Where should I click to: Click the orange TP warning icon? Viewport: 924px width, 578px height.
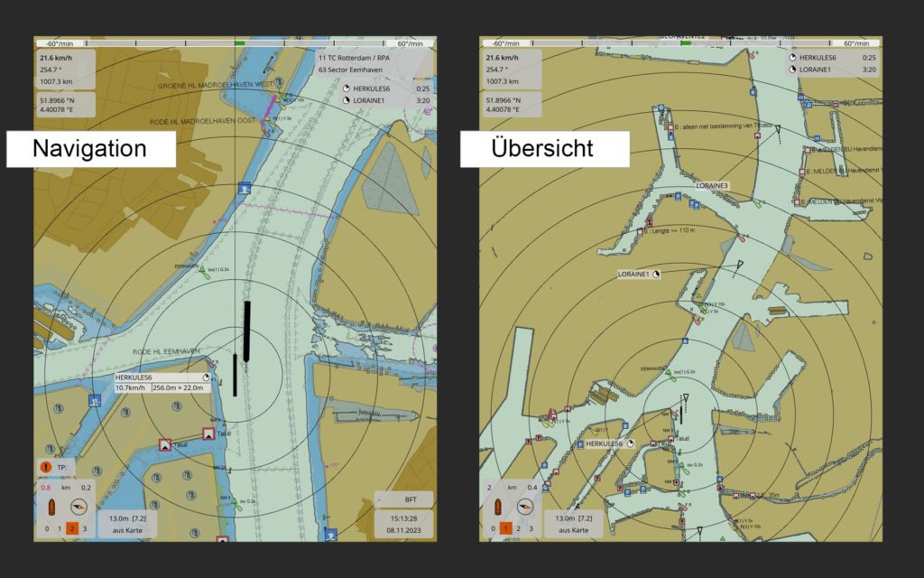coord(45,467)
